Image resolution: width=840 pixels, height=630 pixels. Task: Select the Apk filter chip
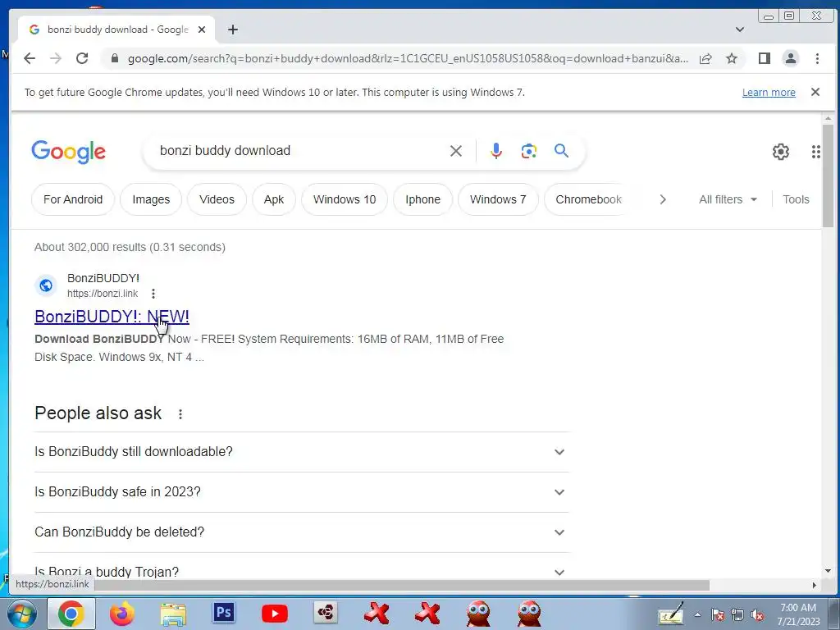[274, 199]
